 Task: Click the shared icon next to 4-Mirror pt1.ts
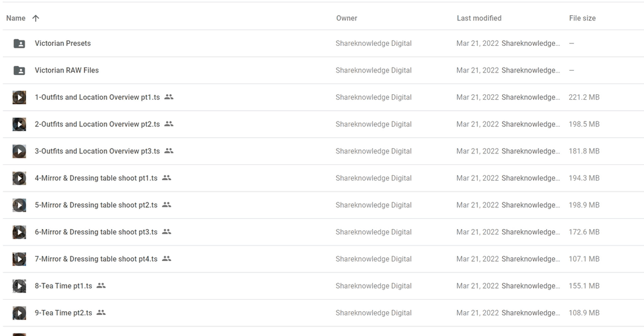tap(166, 178)
